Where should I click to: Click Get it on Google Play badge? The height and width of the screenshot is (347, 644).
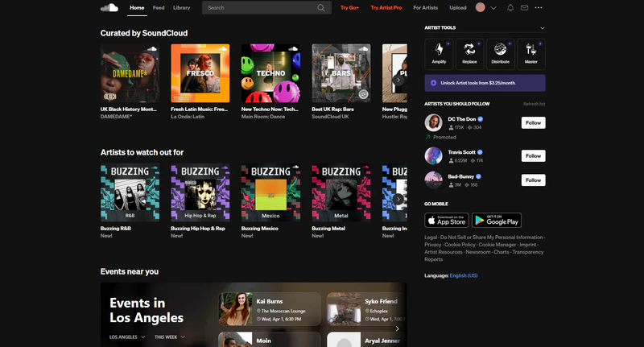(x=497, y=220)
